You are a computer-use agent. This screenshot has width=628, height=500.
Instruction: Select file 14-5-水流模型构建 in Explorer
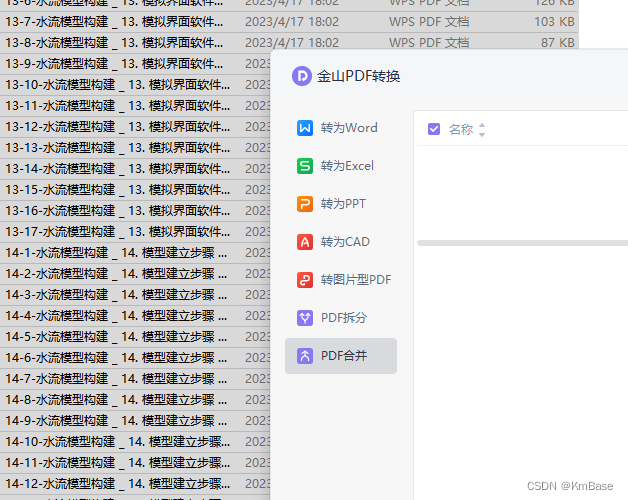[x=116, y=337]
